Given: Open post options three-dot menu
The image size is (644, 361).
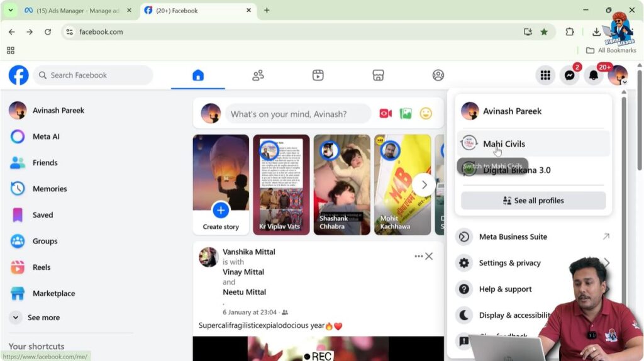Looking at the screenshot, I should pos(418,256).
